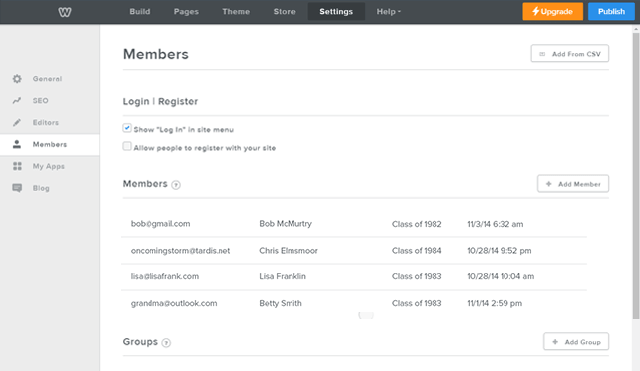Click the Publish button
The height and width of the screenshot is (371, 640).
(x=611, y=11)
